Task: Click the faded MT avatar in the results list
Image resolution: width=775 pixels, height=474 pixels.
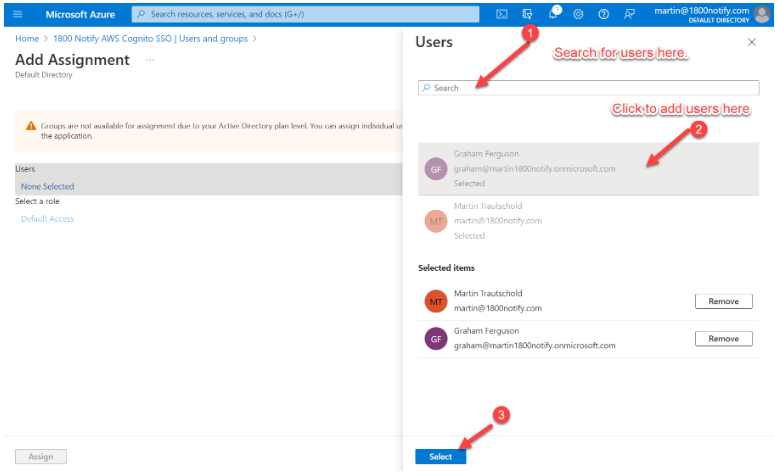Action: (x=436, y=221)
